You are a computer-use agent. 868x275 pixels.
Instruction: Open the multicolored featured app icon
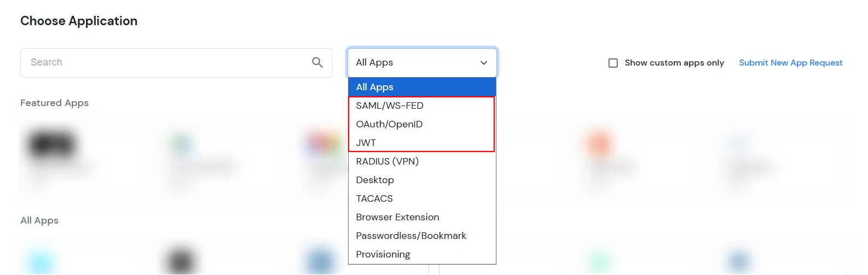coord(323,145)
